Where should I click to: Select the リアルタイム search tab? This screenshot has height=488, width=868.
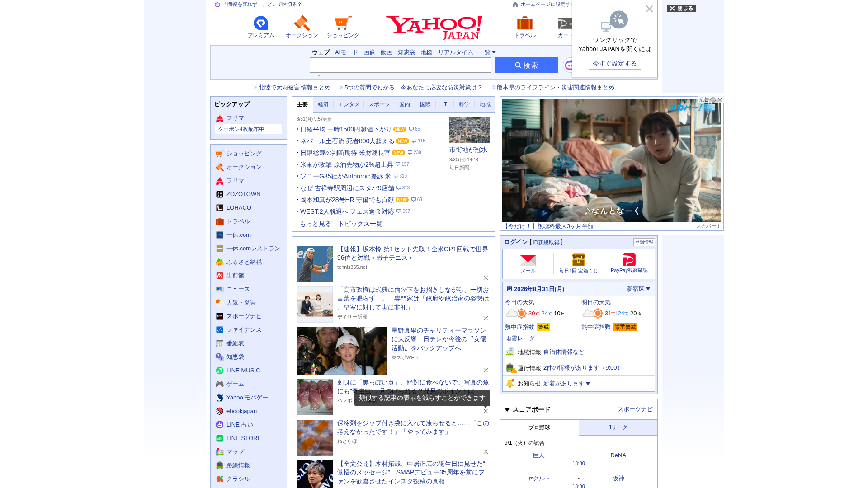[455, 52]
